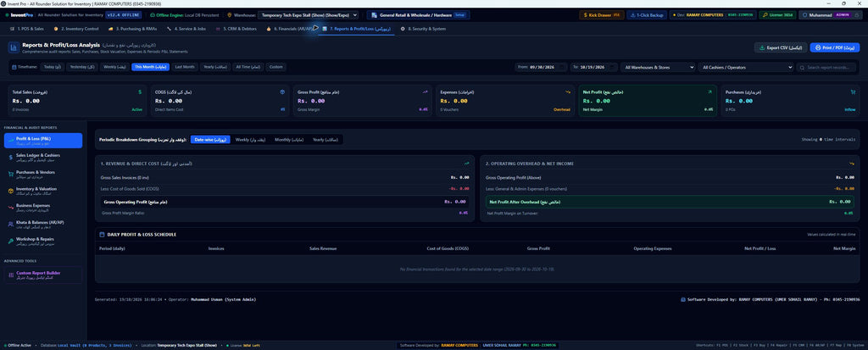
Task: Open 4. Service & Jobs tab
Action: coord(187,28)
